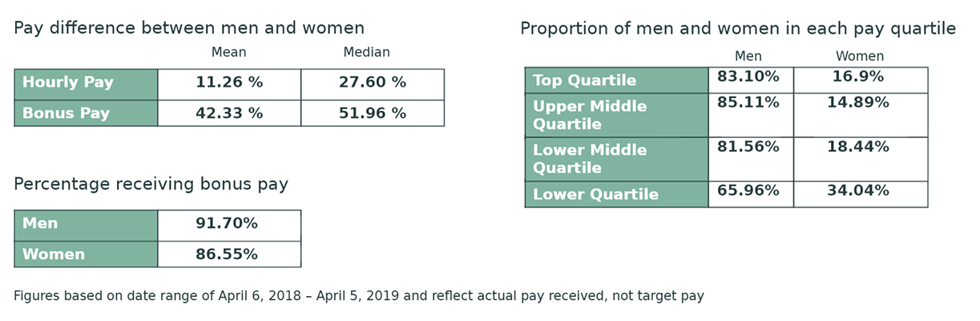Screen dimensions: 980x321
Task: Click the "Women" column header in quartile table
Action: (859, 56)
